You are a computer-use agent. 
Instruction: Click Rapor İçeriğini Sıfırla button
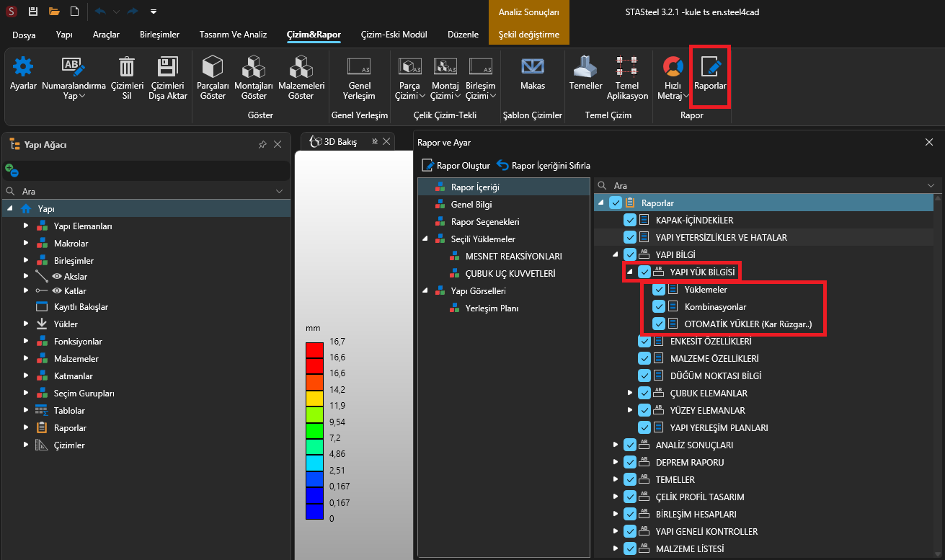point(544,166)
